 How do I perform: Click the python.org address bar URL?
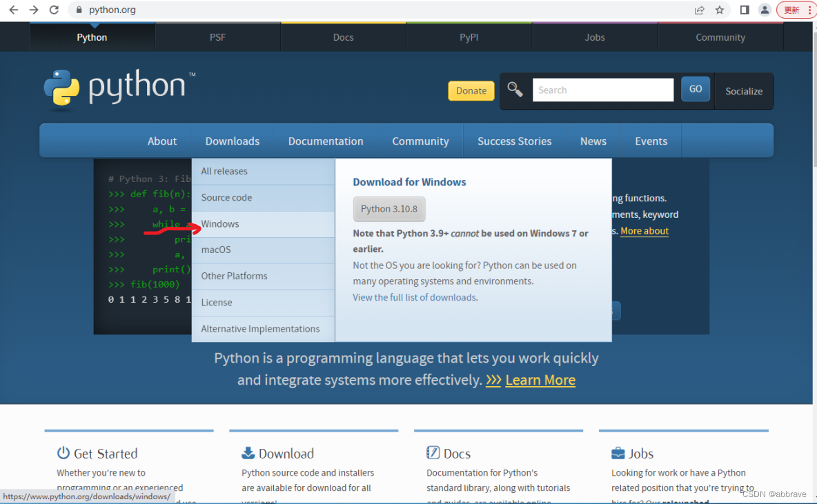pyautogui.click(x=112, y=10)
